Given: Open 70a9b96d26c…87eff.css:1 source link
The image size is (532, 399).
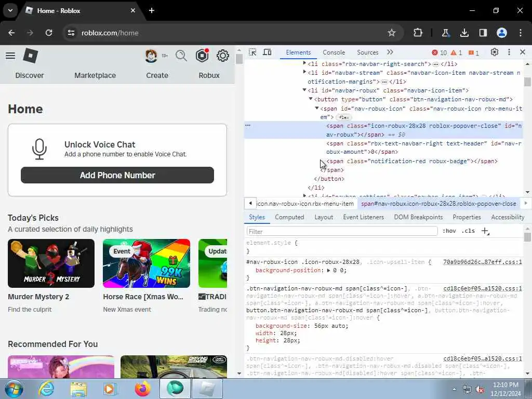Looking at the screenshot, I should pyautogui.click(x=483, y=262).
